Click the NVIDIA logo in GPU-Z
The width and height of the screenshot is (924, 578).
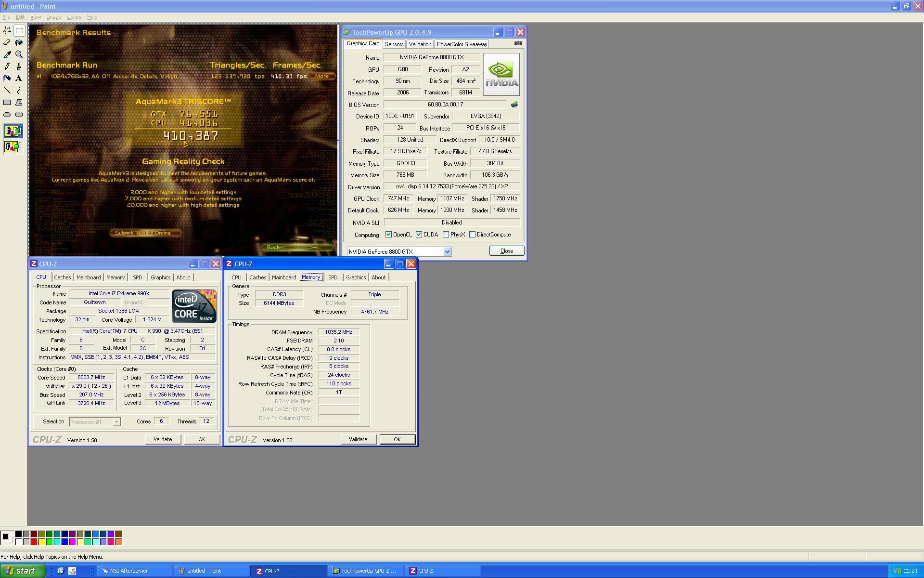click(501, 74)
